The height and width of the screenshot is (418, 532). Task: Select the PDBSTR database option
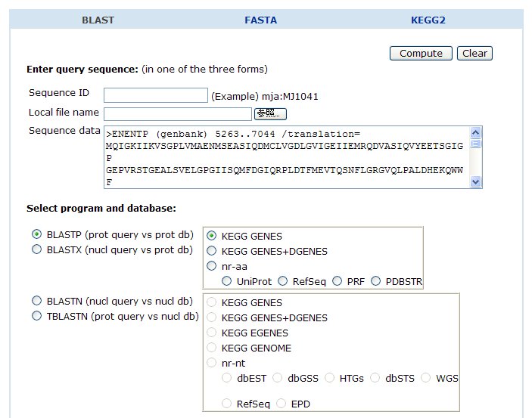pyautogui.click(x=375, y=281)
